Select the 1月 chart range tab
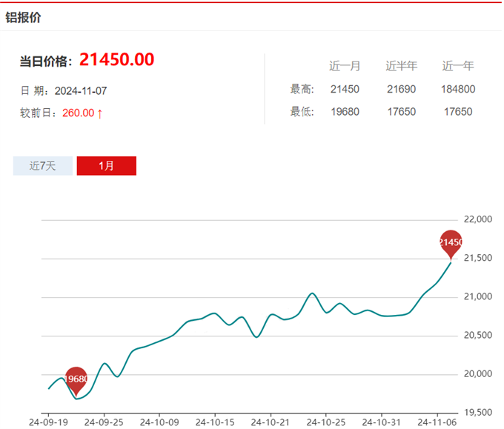This screenshot has width=504, height=429. (106, 166)
